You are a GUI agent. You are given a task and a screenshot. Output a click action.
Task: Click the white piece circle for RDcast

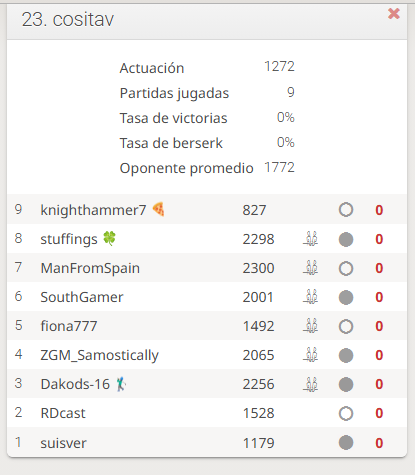click(346, 414)
